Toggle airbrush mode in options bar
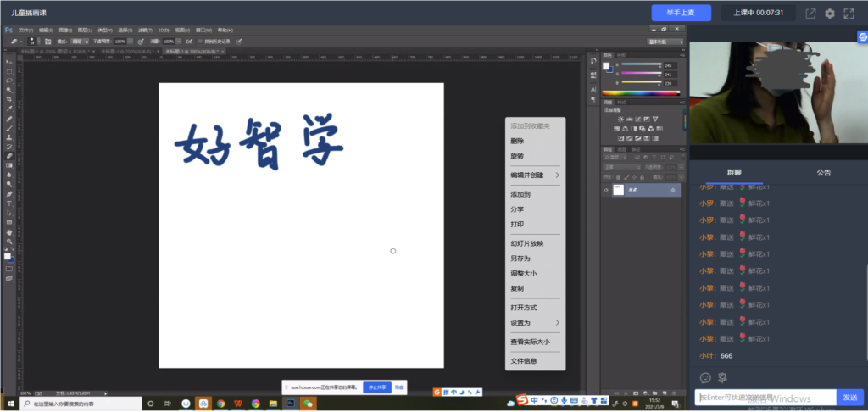The image size is (868, 412). tap(189, 41)
